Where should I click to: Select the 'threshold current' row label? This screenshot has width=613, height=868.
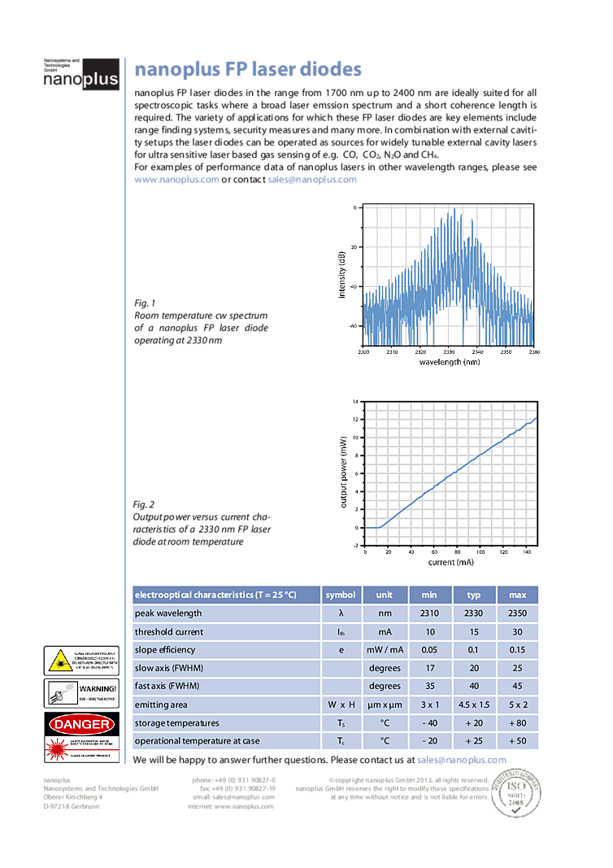tap(169, 632)
